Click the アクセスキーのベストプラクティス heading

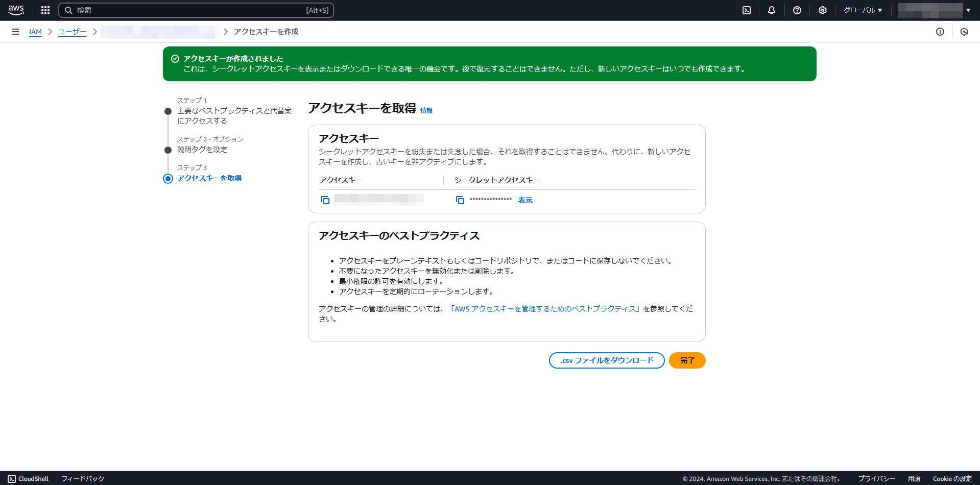399,236
